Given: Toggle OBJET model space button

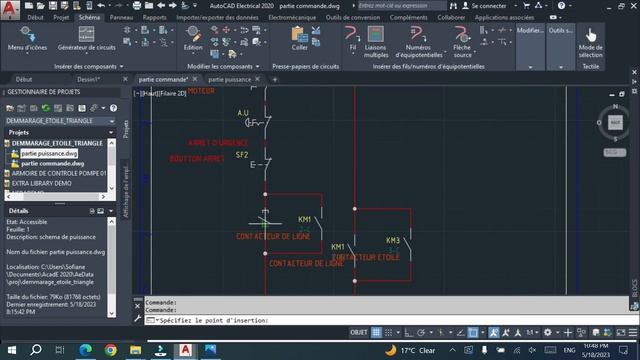Looking at the screenshot, I should [x=358, y=333].
